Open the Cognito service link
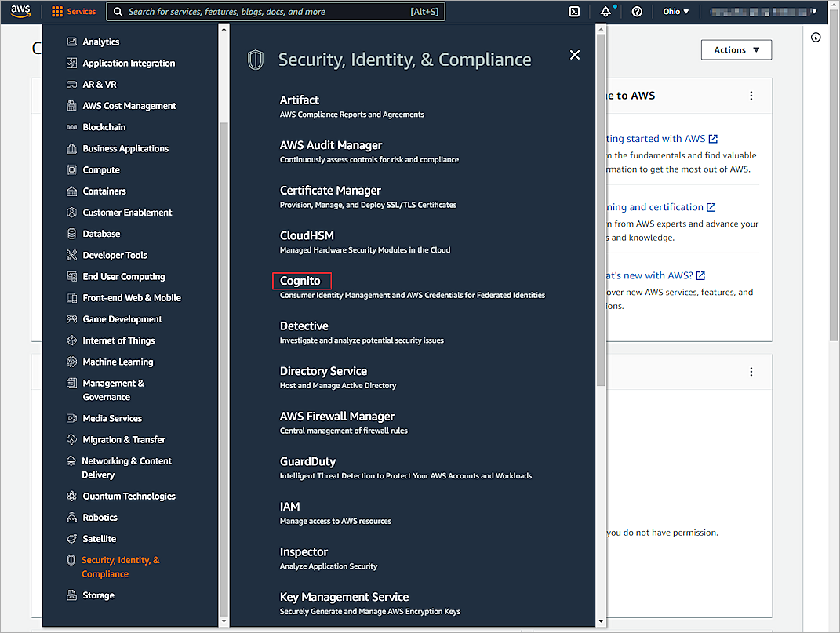Image resolution: width=840 pixels, height=633 pixels. (300, 281)
